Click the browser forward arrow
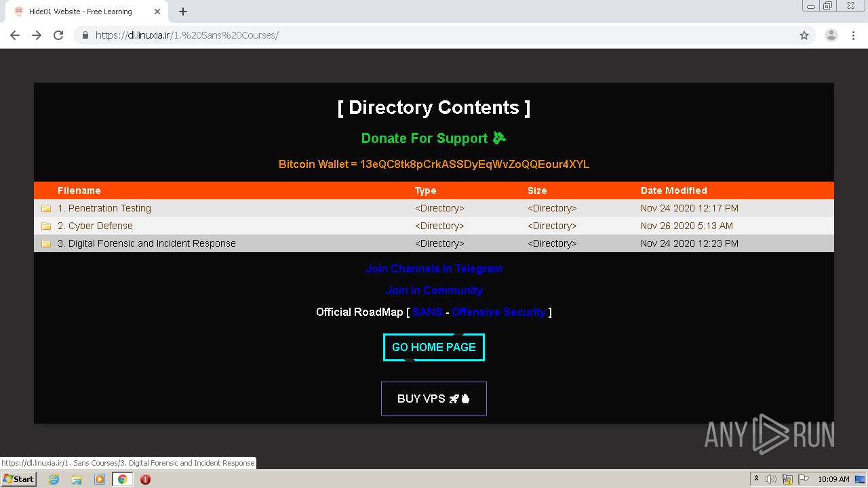The image size is (868, 488). pos(37,35)
